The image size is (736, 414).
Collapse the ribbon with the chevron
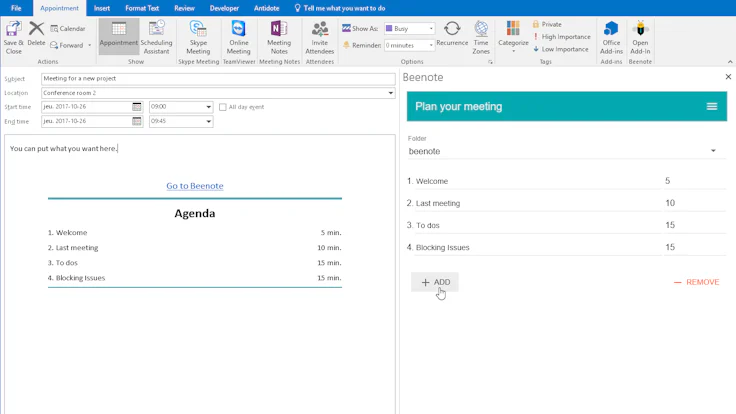point(730,61)
